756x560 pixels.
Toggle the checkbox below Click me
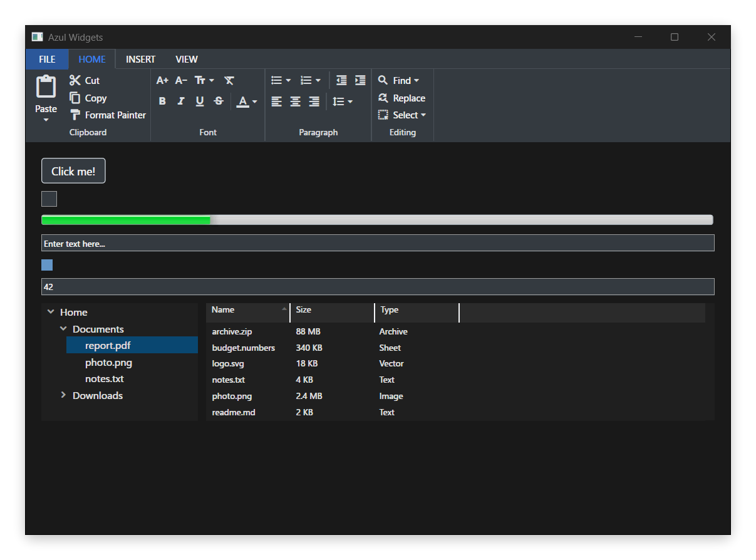coord(49,199)
